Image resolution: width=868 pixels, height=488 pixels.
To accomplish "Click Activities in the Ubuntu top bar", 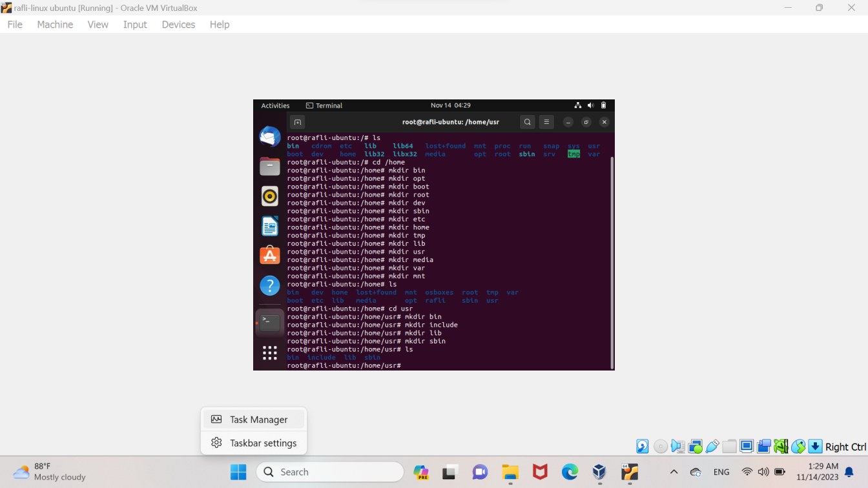I will tap(275, 105).
